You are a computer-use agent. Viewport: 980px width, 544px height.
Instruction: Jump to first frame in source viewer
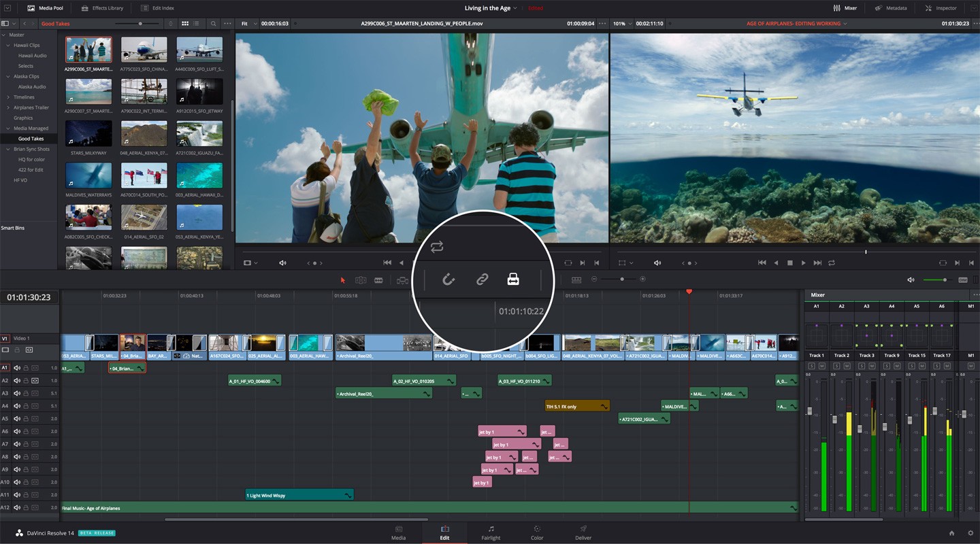(387, 263)
